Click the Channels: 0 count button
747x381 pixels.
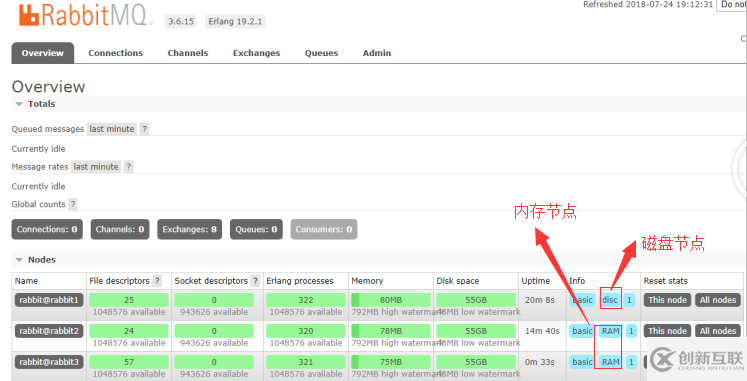(x=120, y=229)
